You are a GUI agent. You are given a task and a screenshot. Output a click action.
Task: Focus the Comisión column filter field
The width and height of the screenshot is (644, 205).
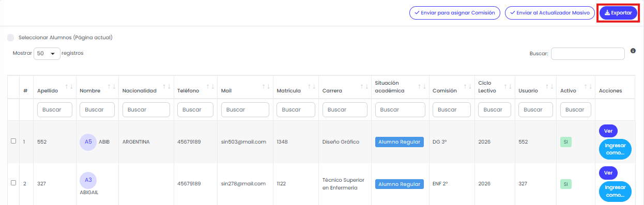(x=452, y=109)
